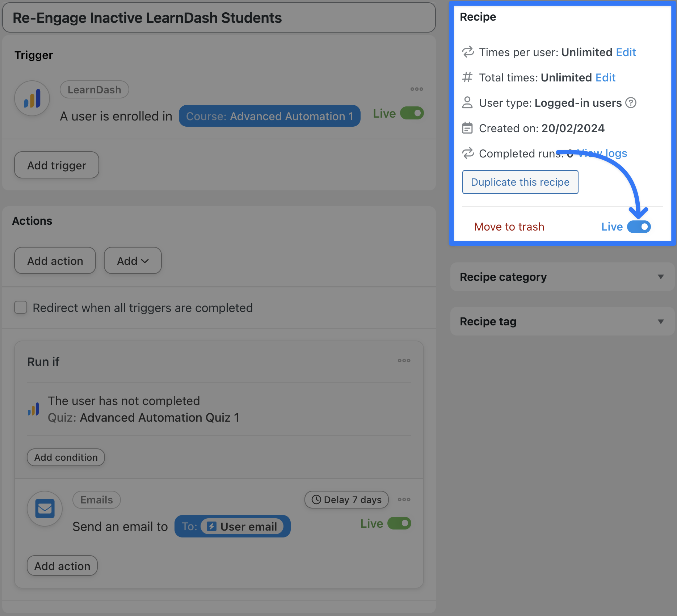The height and width of the screenshot is (616, 677).
Task: Click the help icon next to Logged-in users
Action: tap(631, 103)
